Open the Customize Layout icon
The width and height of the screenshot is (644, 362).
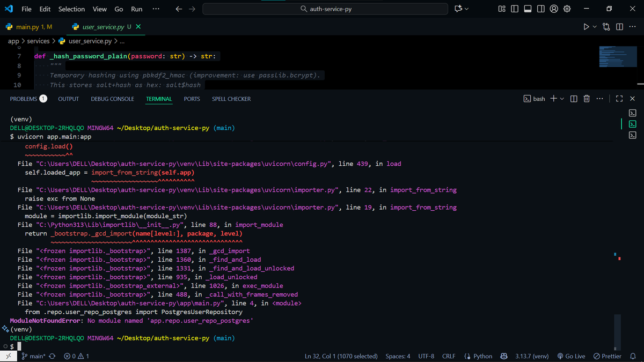pos(502,9)
